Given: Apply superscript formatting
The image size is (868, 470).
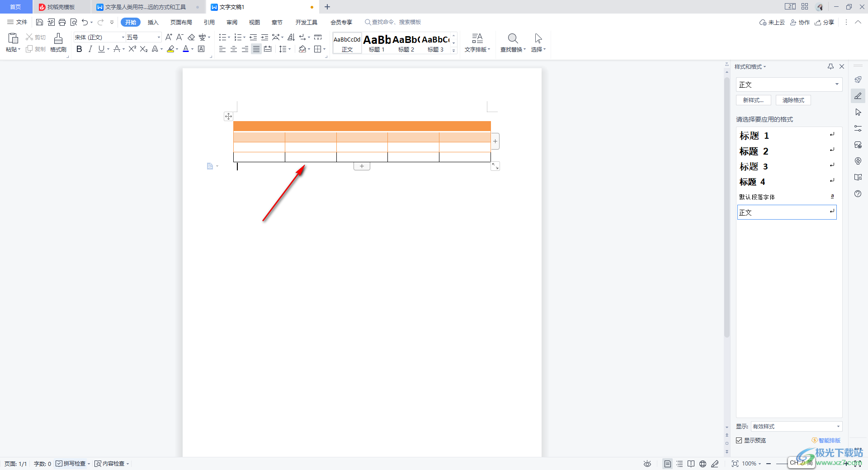Looking at the screenshot, I should 132,49.
